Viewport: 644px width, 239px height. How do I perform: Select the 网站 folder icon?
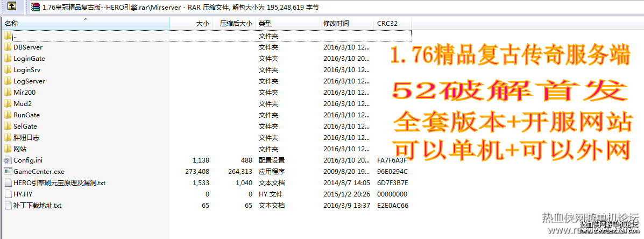[x=8, y=149]
